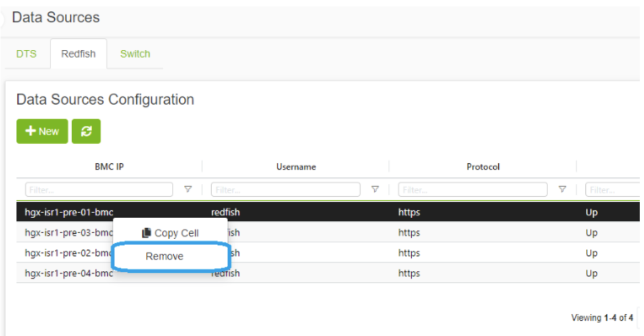This screenshot has height=336, width=644.
Task: Focus the Username filter input field
Action: [x=285, y=190]
